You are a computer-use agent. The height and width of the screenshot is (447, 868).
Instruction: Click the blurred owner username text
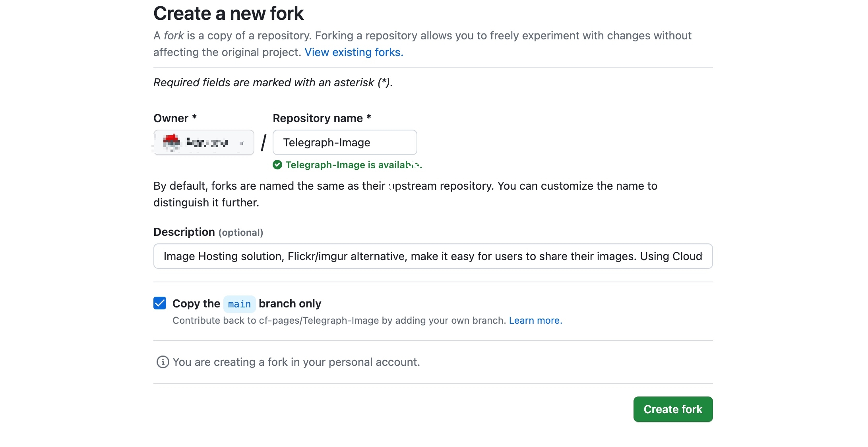[207, 142]
